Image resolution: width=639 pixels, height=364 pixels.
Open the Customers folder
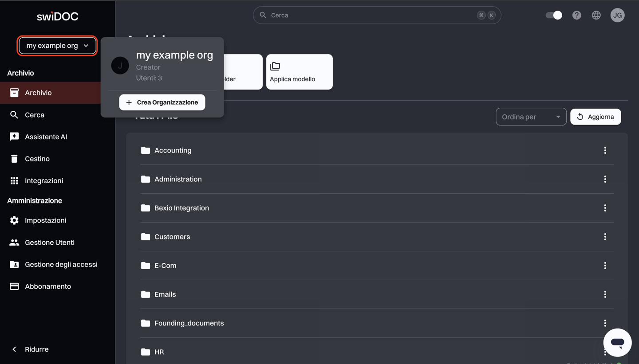[377, 237]
